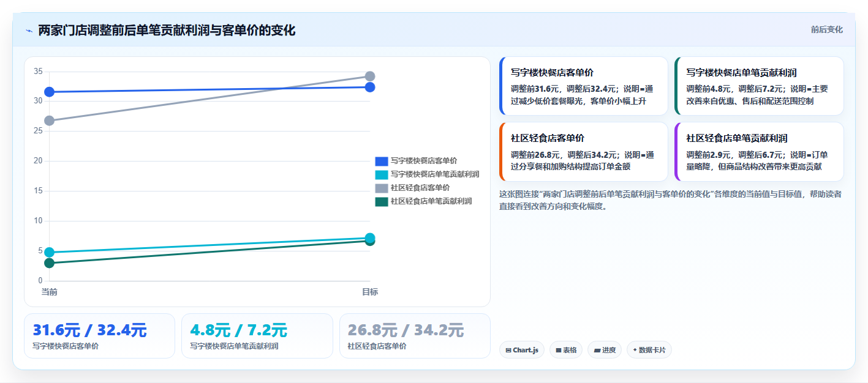The width and height of the screenshot is (868, 383).
Task: Click the 20 y-axis tick label
Action: [38, 161]
